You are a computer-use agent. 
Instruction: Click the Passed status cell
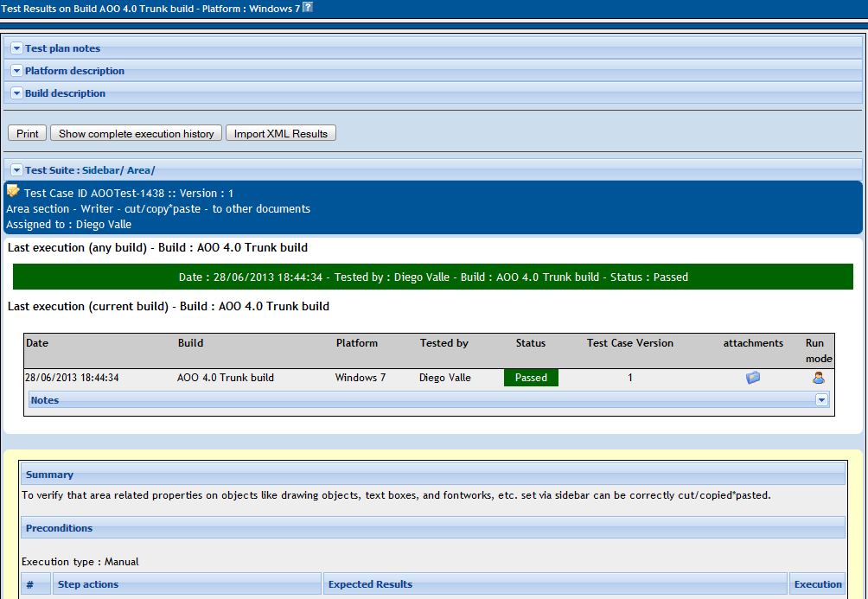531,378
